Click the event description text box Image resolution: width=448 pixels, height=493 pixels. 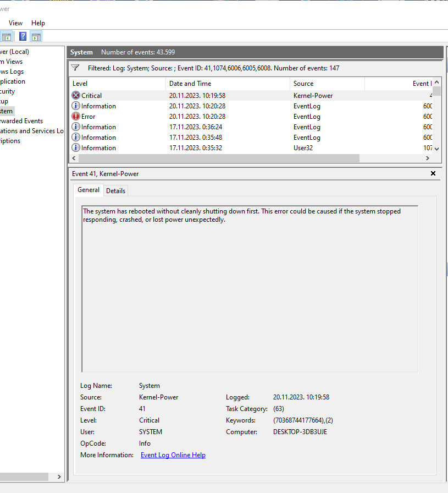[x=250, y=289]
